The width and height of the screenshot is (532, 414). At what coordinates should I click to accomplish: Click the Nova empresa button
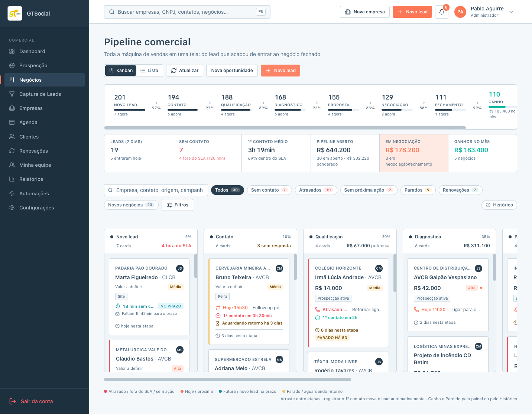click(x=365, y=12)
